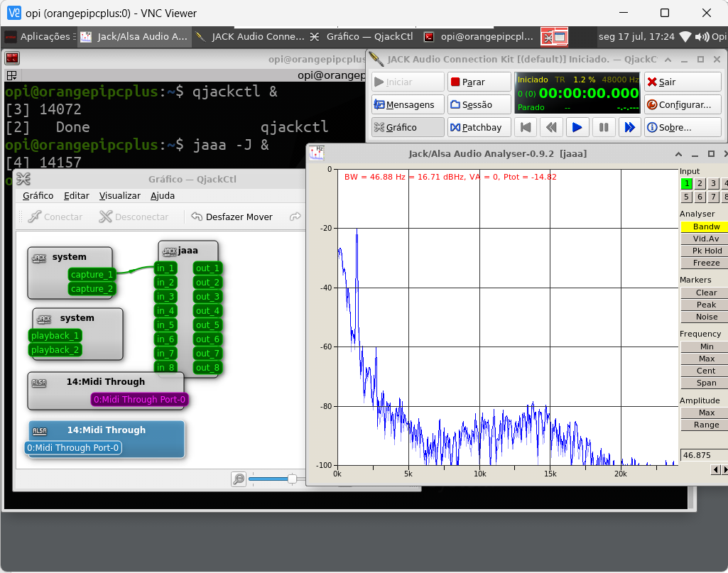Screen dimensions: 728x573
Task: Toggle the Freeze analyser button
Action: (x=705, y=263)
